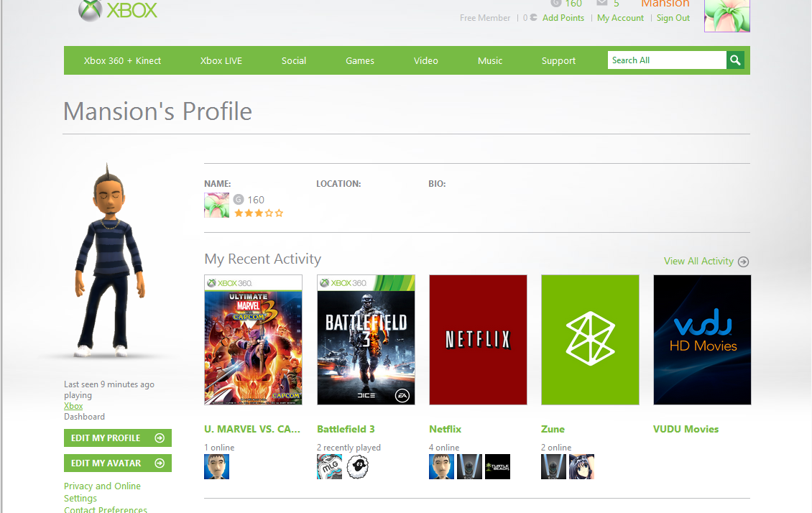The height and width of the screenshot is (513, 812).
Task: Open the first friend avatar under Zune
Action: [x=553, y=466]
